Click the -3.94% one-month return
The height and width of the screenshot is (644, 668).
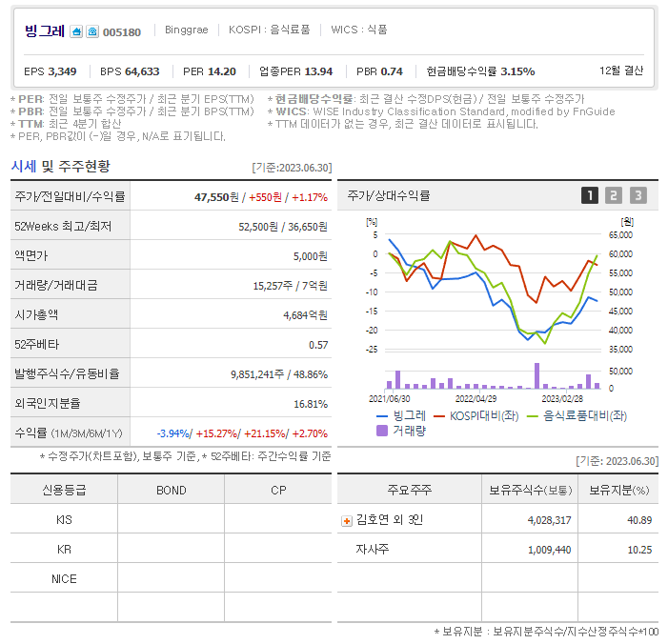point(173,433)
